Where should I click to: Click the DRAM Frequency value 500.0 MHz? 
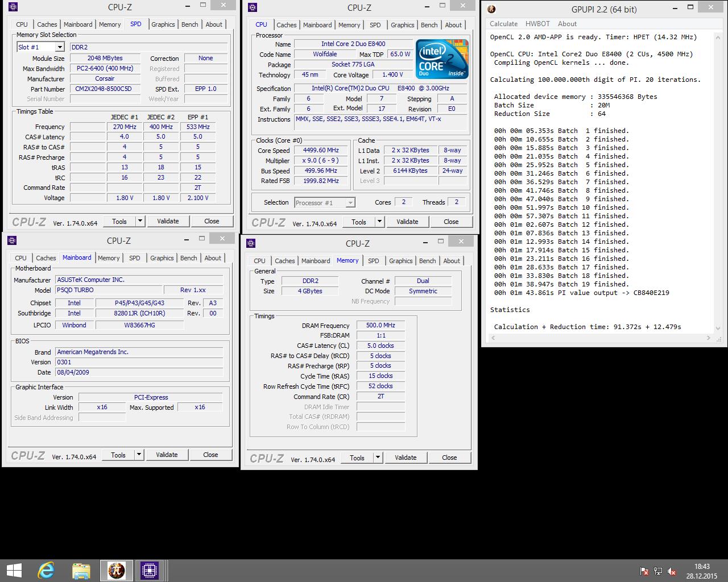pyautogui.click(x=381, y=325)
